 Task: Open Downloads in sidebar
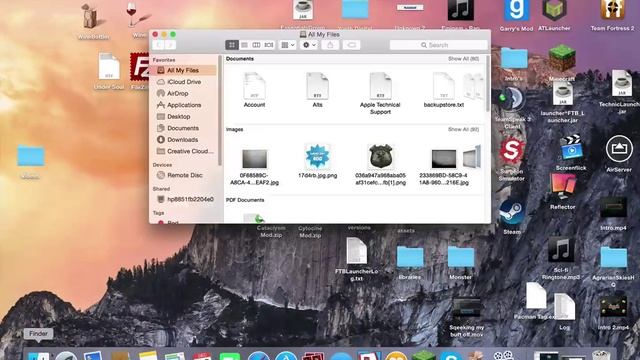pos(183,140)
